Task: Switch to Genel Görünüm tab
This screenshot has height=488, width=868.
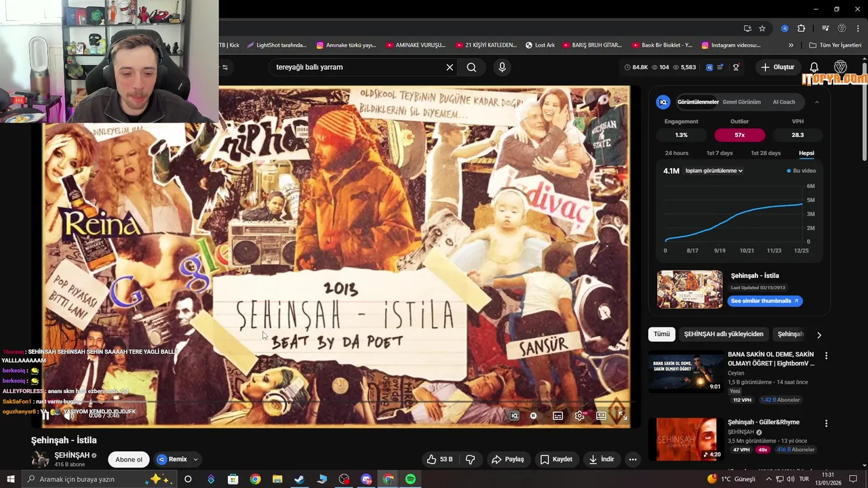Action: [741, 102]
